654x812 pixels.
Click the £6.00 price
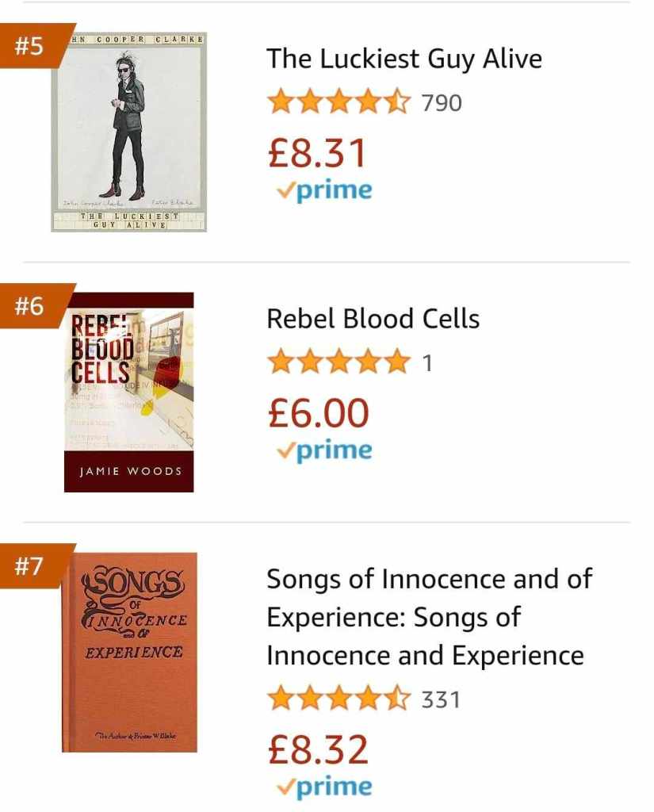pyautogui.click(x=319, y=413)
